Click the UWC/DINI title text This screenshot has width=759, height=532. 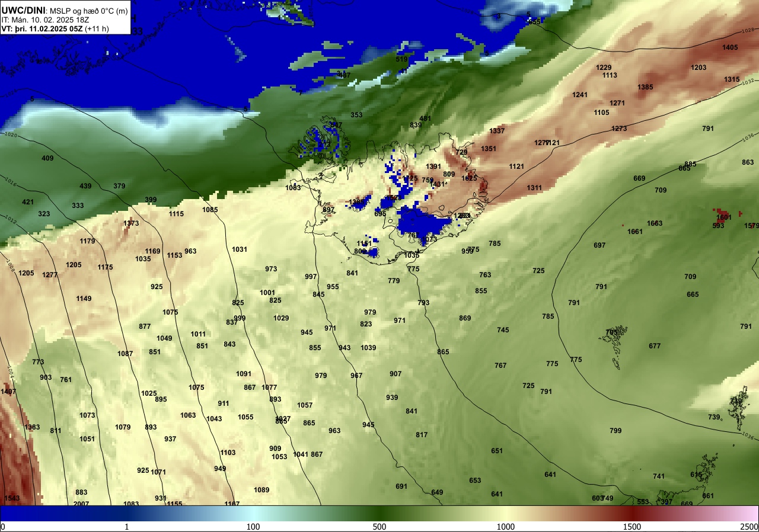pos(23,9)
